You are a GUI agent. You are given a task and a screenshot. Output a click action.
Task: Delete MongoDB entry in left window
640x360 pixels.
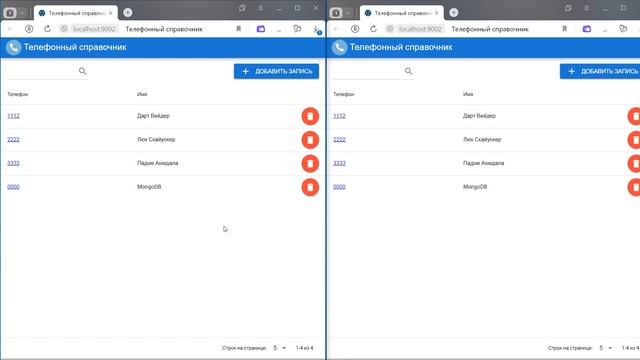pos(310,187)
